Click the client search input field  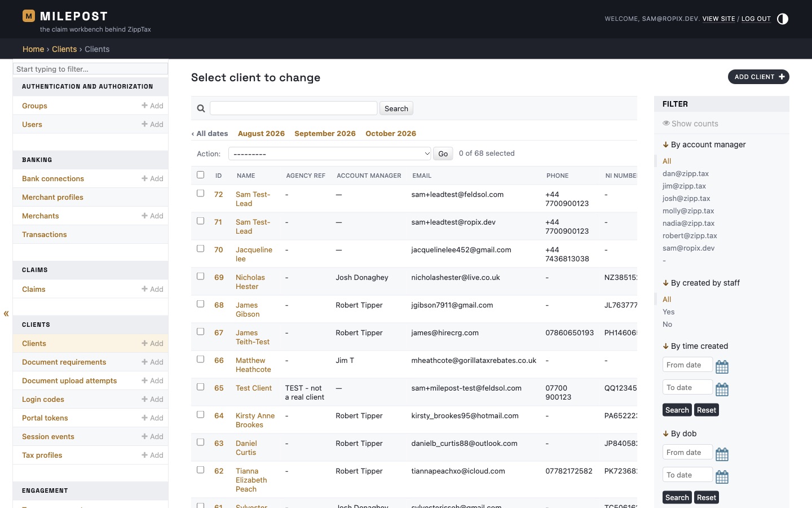tap(294, 108)
